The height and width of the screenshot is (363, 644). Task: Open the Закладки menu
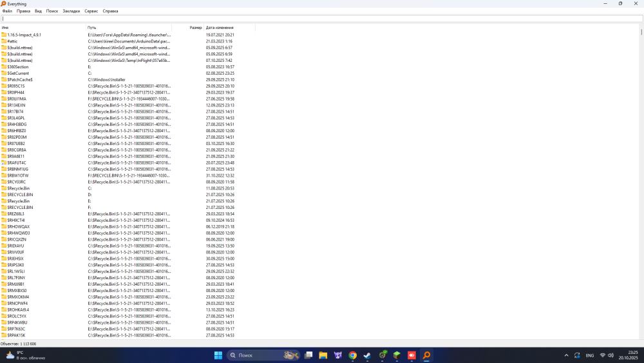71,11
